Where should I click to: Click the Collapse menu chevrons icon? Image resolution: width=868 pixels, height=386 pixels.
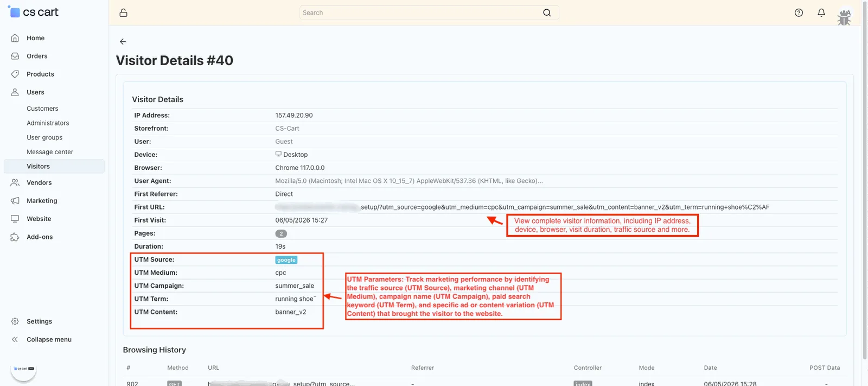(x=15, y=339)
